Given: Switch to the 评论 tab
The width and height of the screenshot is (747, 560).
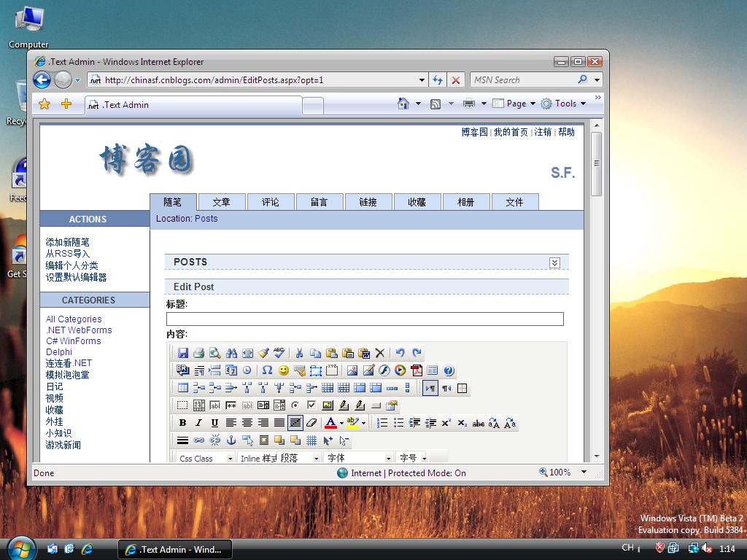Looking at the screenshot, I should point(271,202).
